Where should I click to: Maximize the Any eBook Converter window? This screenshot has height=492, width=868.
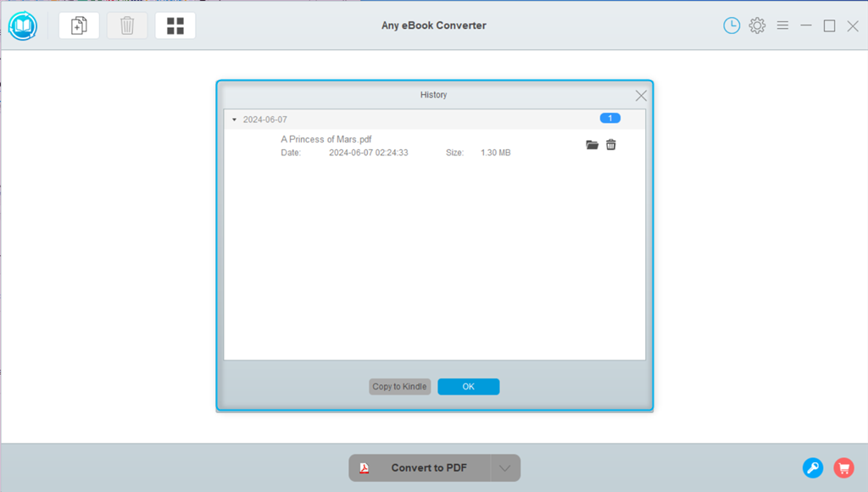click(829, 25)
